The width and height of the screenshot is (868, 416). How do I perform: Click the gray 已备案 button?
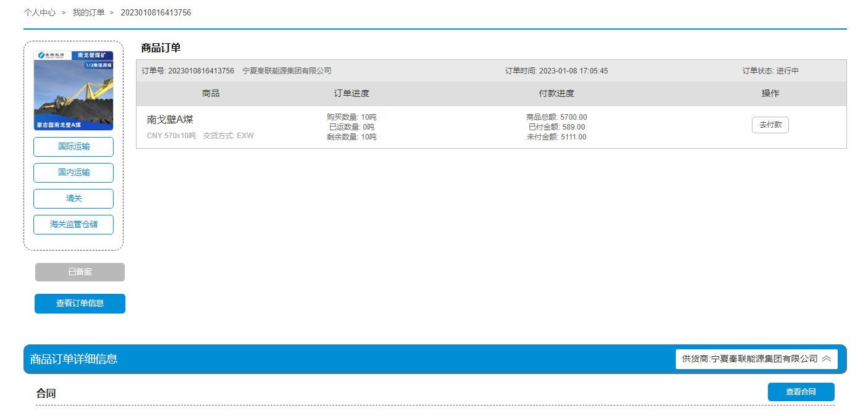coord(80,272)
